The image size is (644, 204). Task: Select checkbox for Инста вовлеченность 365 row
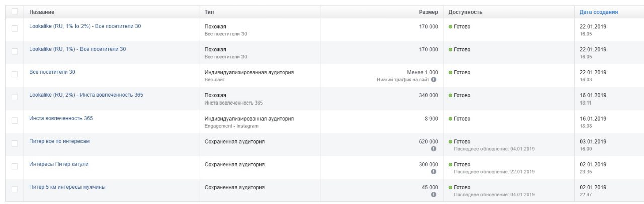(14, 121)
